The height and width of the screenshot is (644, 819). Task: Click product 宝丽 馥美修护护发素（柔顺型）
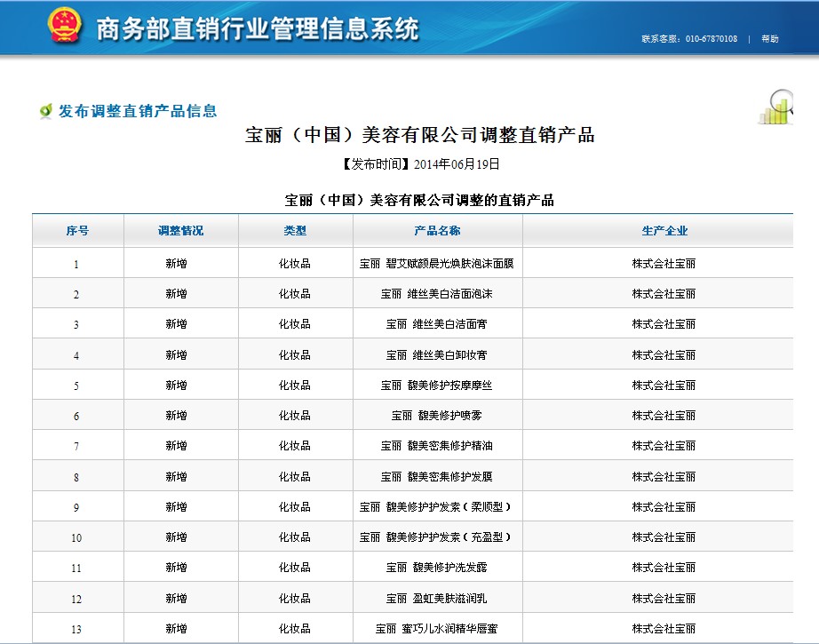(x=437, y=507)
